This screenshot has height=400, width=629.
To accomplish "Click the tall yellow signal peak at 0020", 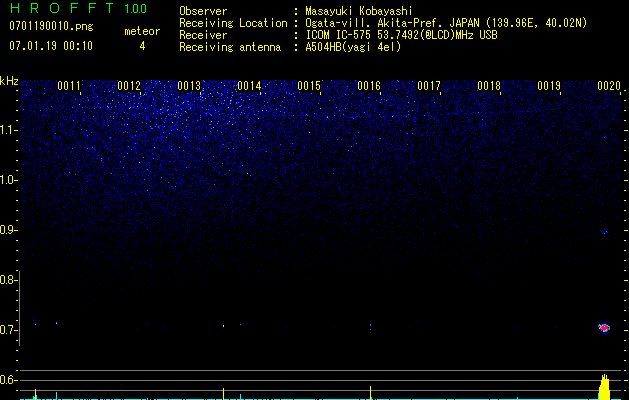I will (604, 387).
